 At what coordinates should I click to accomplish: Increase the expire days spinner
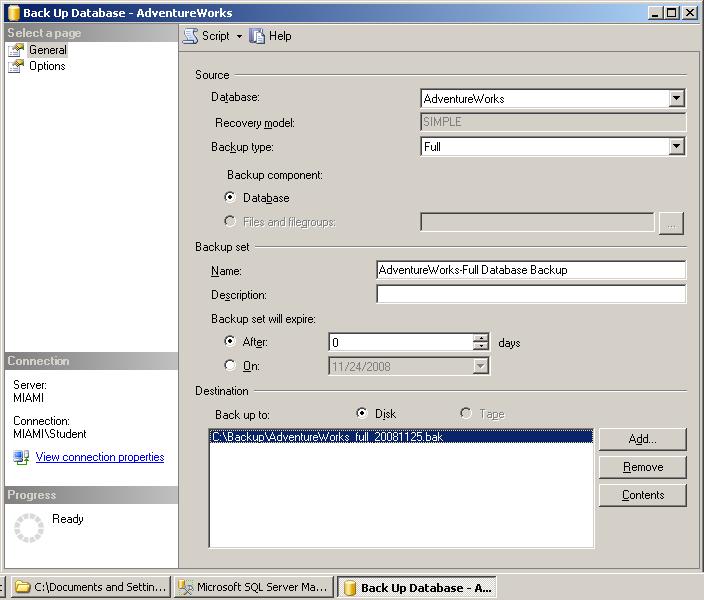pos(481,338)
